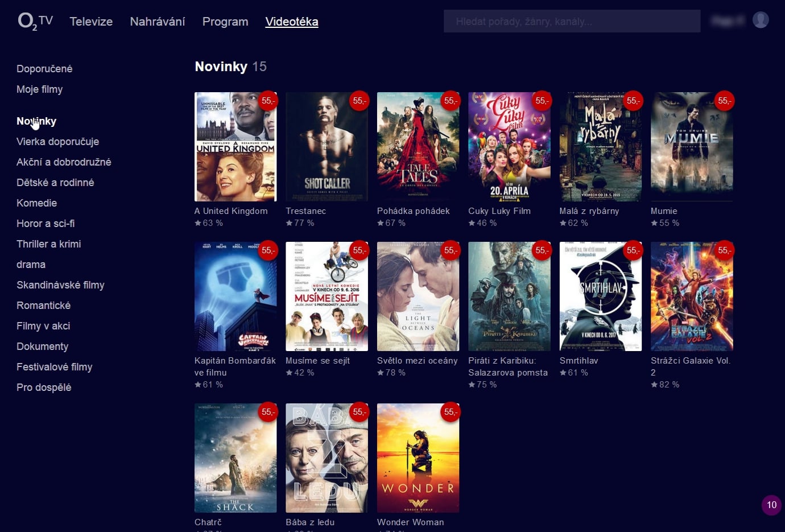Click the 55,- price badge on Wonder Woman
The image size is (785, 532).
(x=451, y=412)
